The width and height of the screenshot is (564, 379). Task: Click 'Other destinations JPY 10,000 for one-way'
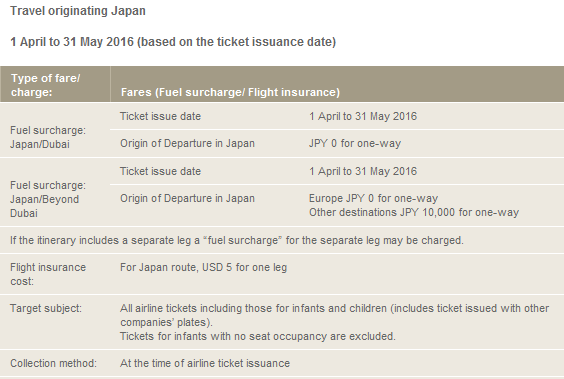[414, 212]
